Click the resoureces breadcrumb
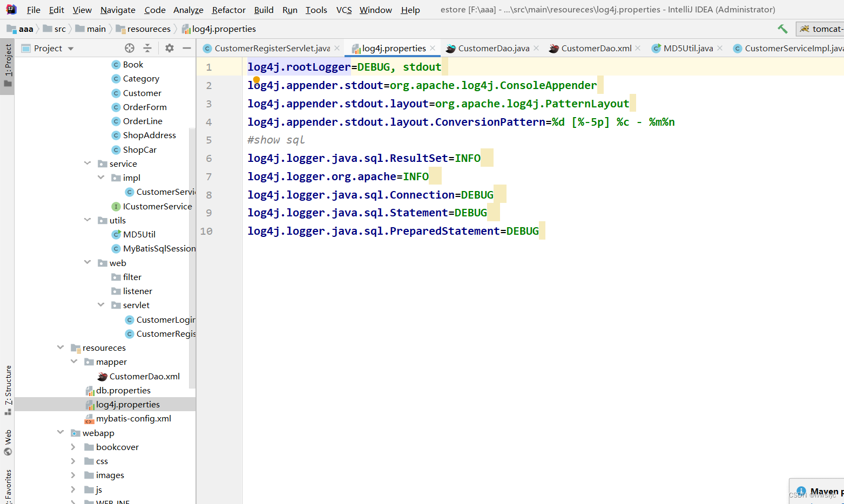The height and width of the screenshot is (504, 844). click(x=143, y=29)
